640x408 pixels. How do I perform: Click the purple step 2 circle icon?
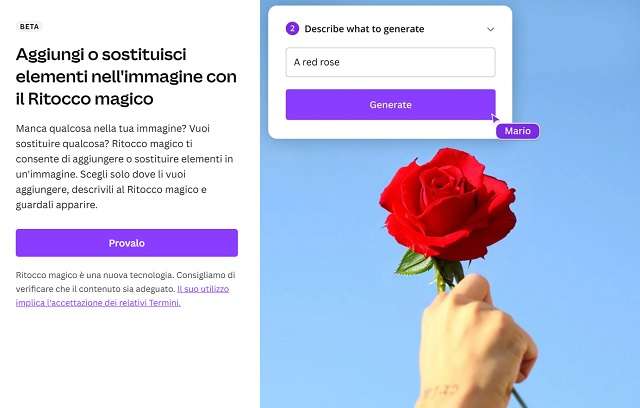292,29
